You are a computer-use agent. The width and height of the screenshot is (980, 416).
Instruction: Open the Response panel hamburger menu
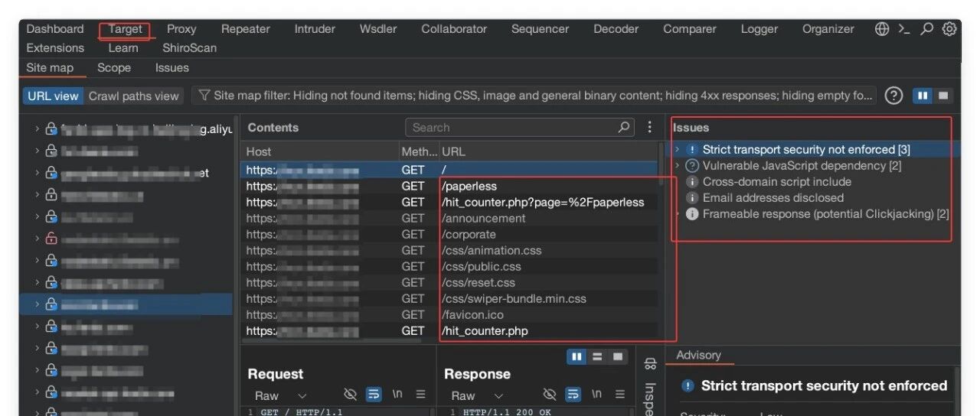(619, 395)
